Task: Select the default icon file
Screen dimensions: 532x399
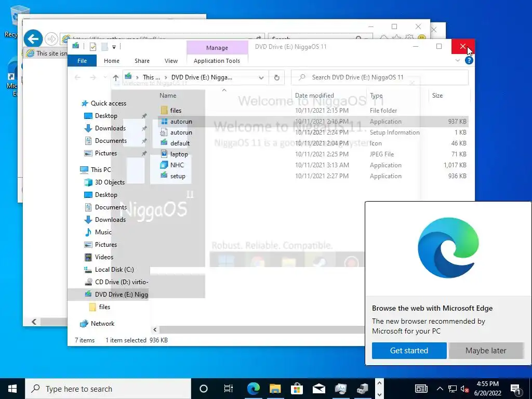Action: (180, 143)
